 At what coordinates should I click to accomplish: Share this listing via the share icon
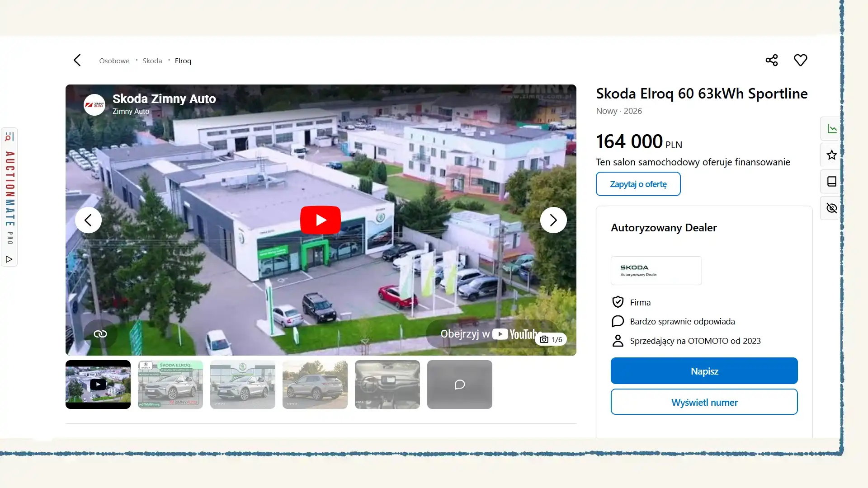(x=771, y=60)
